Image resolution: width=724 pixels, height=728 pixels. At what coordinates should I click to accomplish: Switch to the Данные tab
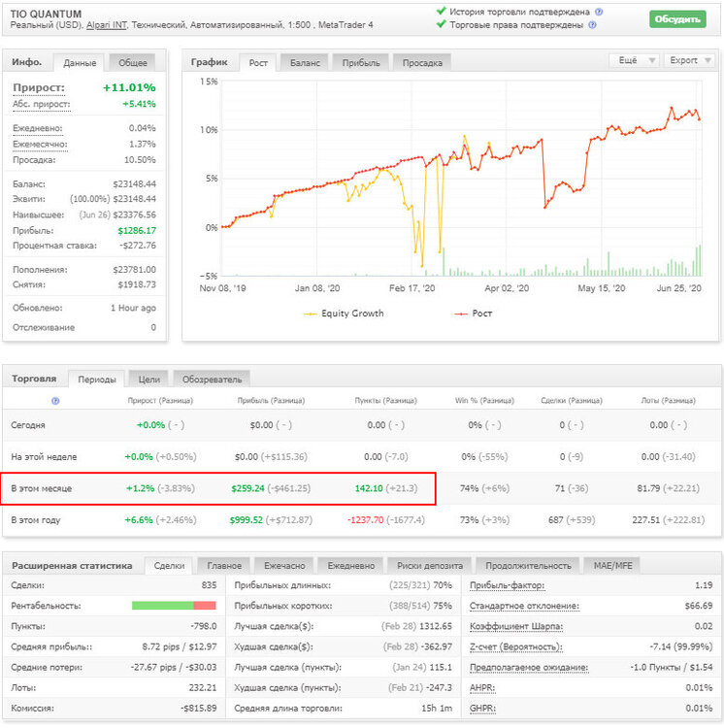click(x=80, y=63)
